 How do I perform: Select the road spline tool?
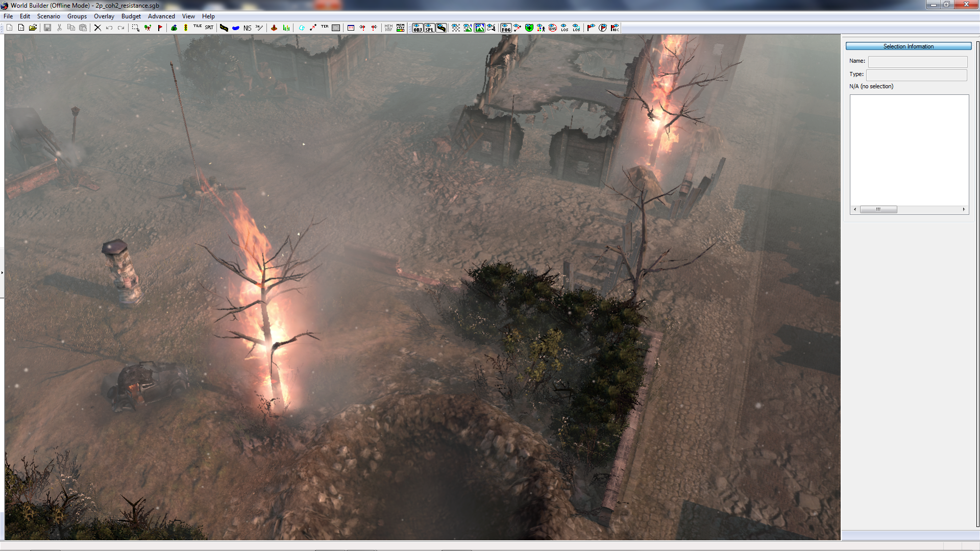tap(224, 28)
